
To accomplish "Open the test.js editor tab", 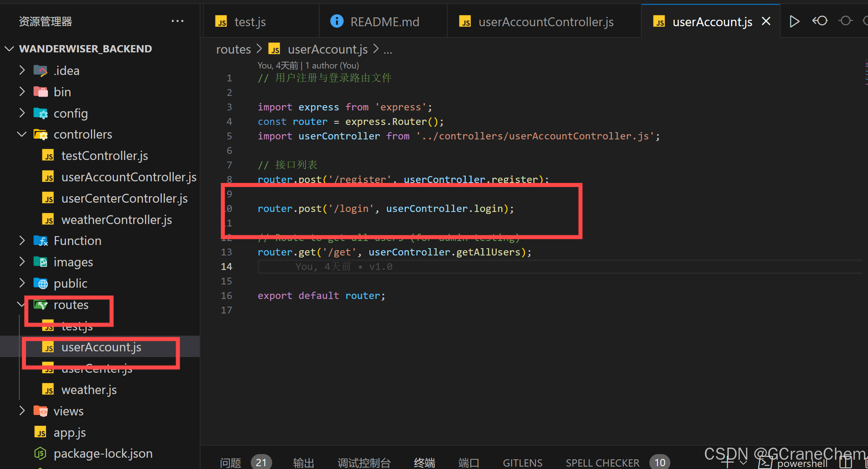I will [250, 22].
